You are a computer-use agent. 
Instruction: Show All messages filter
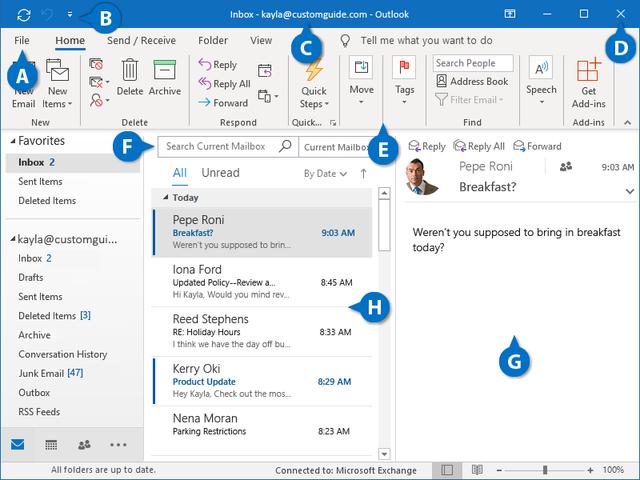coord(180,173)
